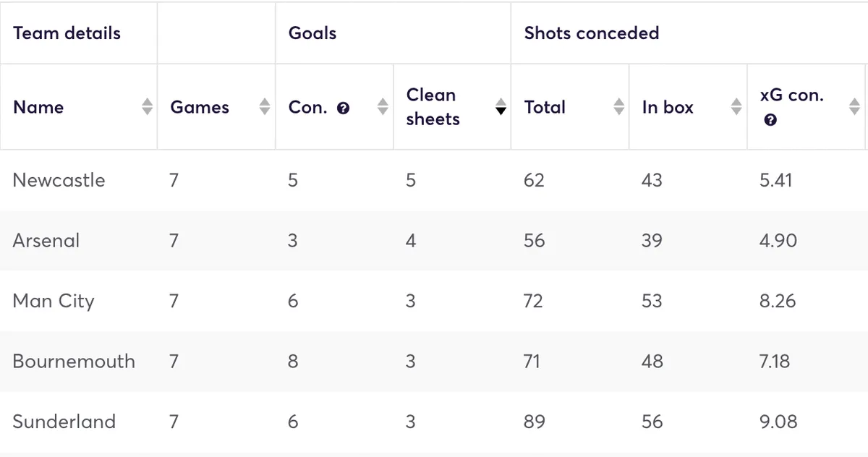868x457 pixels.
Task: Sort by Total shots conceded arrows
Action: coord(619,107)
